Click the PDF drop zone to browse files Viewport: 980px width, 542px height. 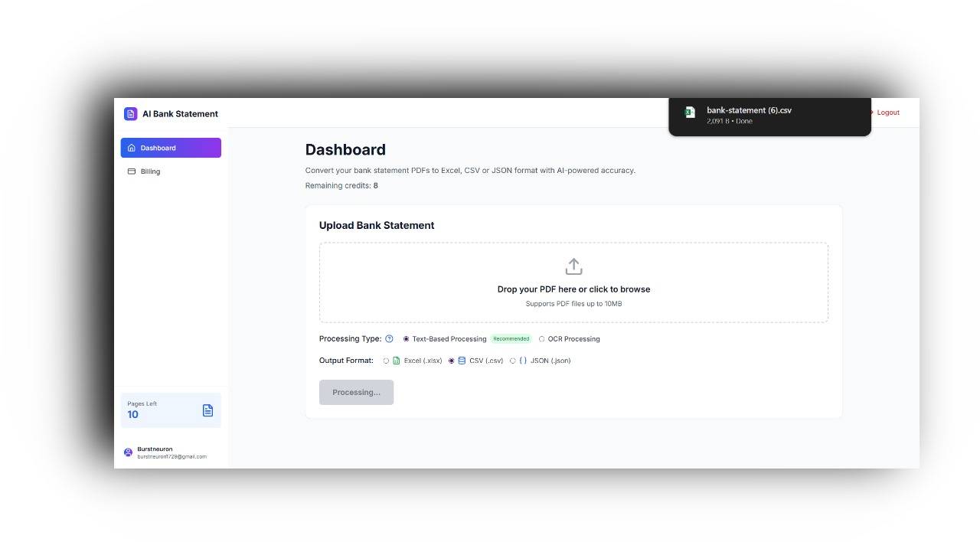point(573,282)
